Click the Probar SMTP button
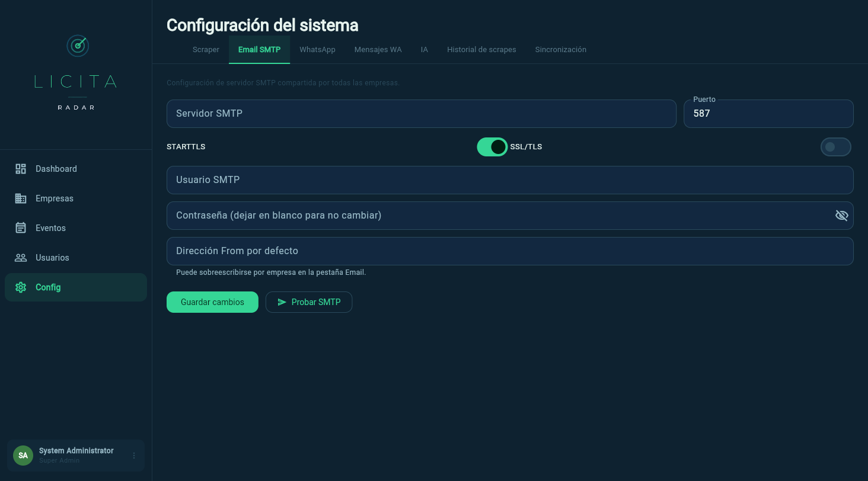 [309, 302]
